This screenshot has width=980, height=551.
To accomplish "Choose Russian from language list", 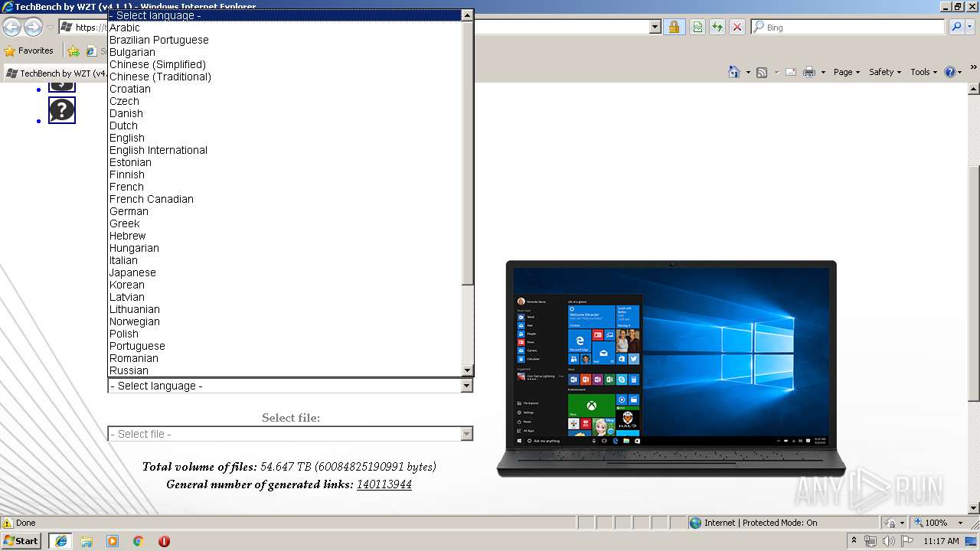I will pyautogui.click(x=285, y=370).
